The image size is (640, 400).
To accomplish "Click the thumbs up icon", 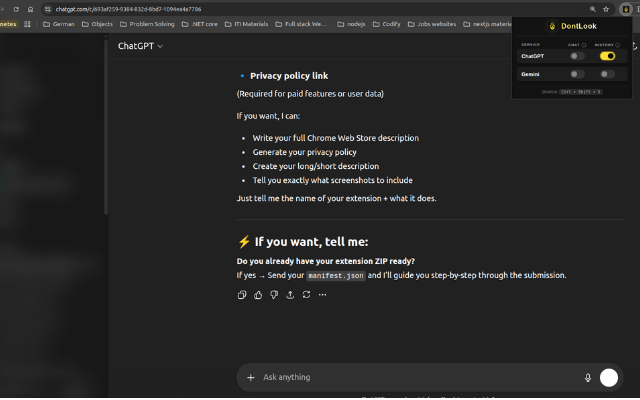I will pyautogui.click(x=258, y=295).
